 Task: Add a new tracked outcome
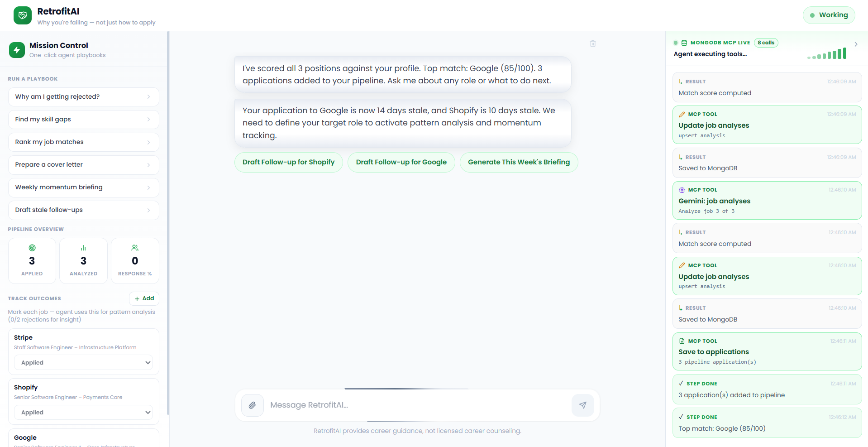pos(144,298)
